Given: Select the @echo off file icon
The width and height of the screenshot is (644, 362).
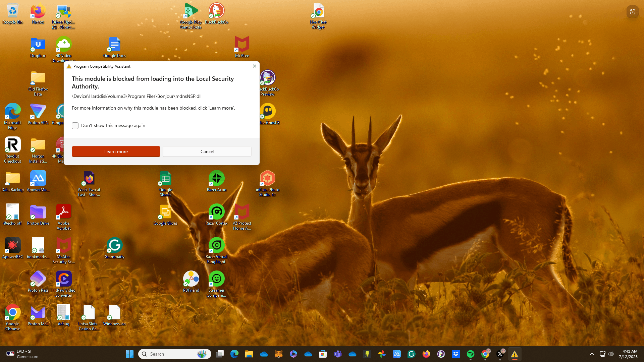Looking at the screenshot, I should coord(13,215).
